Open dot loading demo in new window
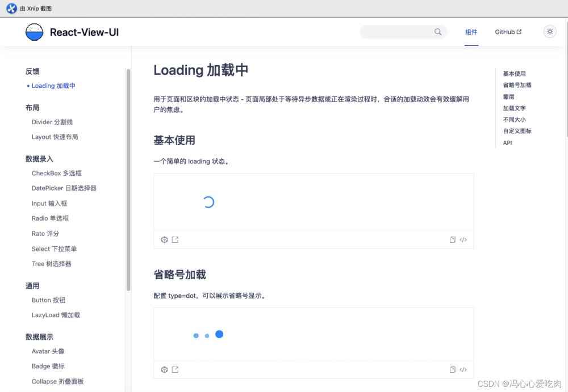 point(175,370)
